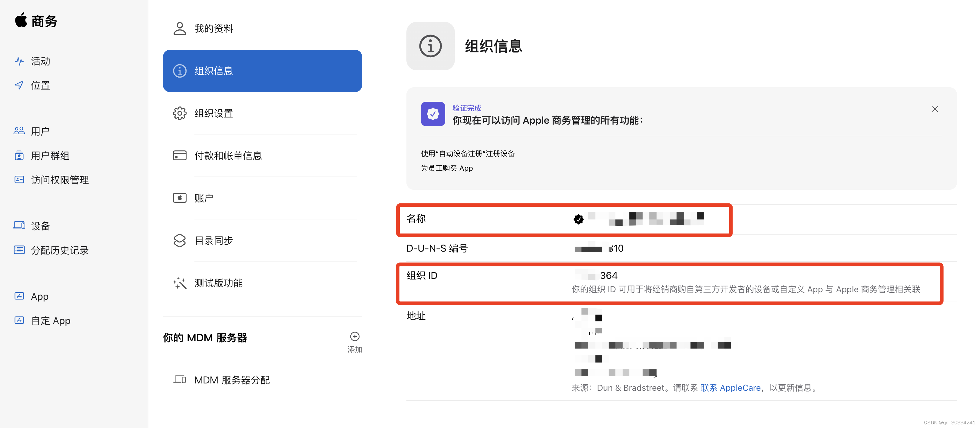Click the Directory Sync (目录同步) layers icon

(x=180, y=240)
